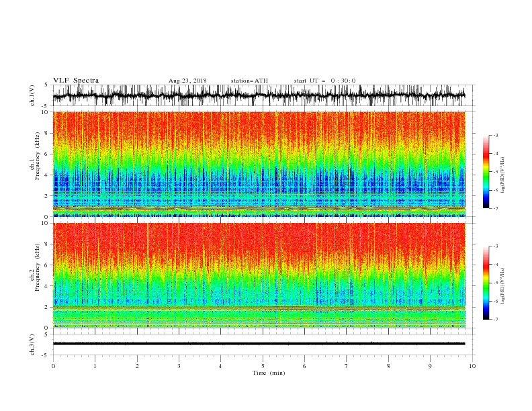The width and height of the screenshot is (532, 411).
Task: Click the flat ch.3 voltage trace
Action: tap(259, 344)
